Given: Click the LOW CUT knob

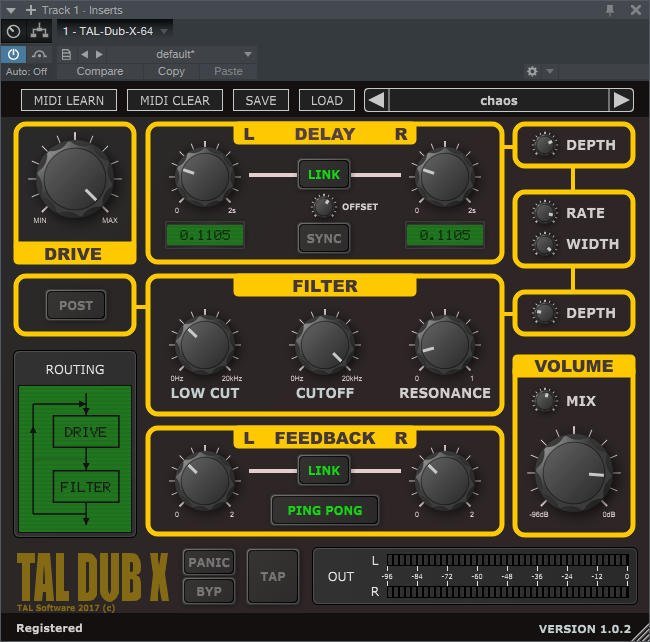Looking at the screenshot, I should click(205, 344).
